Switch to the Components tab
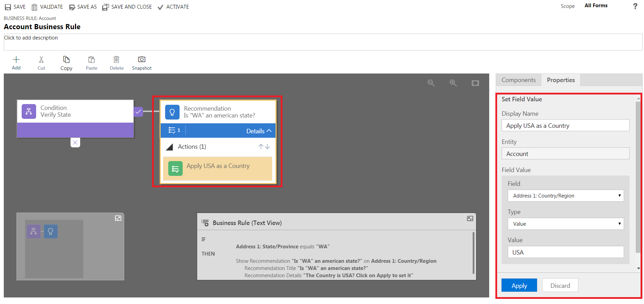644x304 pixels. pyautogui.click(x=518, y=80)
